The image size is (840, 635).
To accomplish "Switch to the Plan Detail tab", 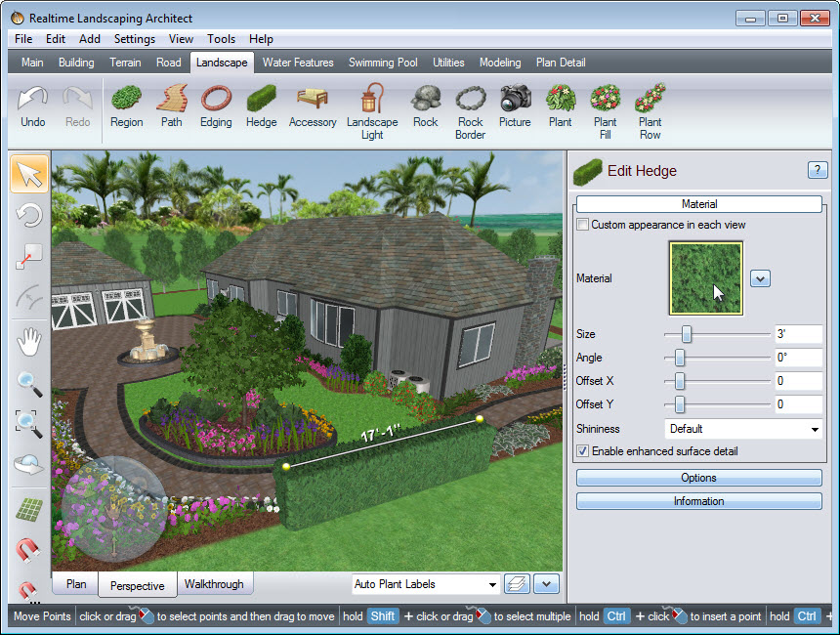I will click(x=561, y=63).
